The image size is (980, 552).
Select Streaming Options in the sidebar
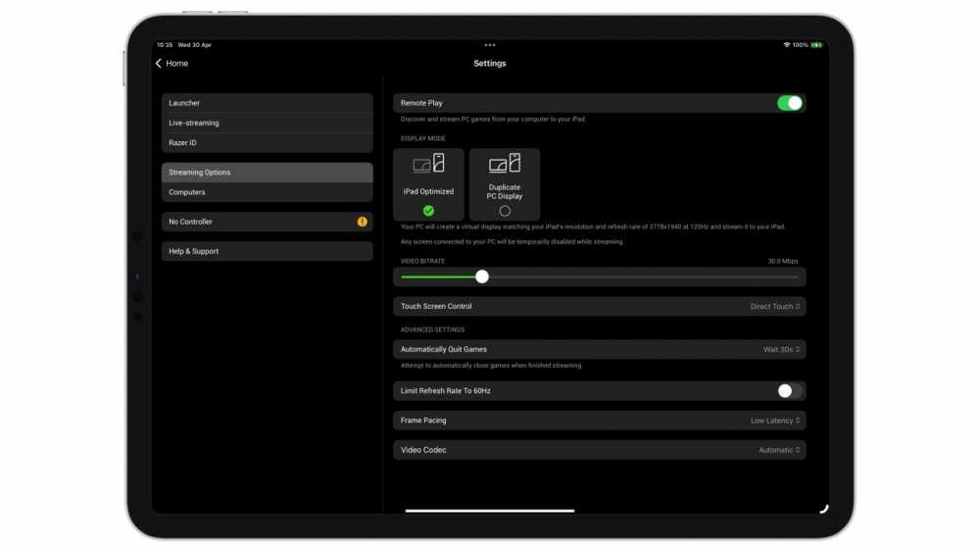pyautogui.click(x=267, y=173)
